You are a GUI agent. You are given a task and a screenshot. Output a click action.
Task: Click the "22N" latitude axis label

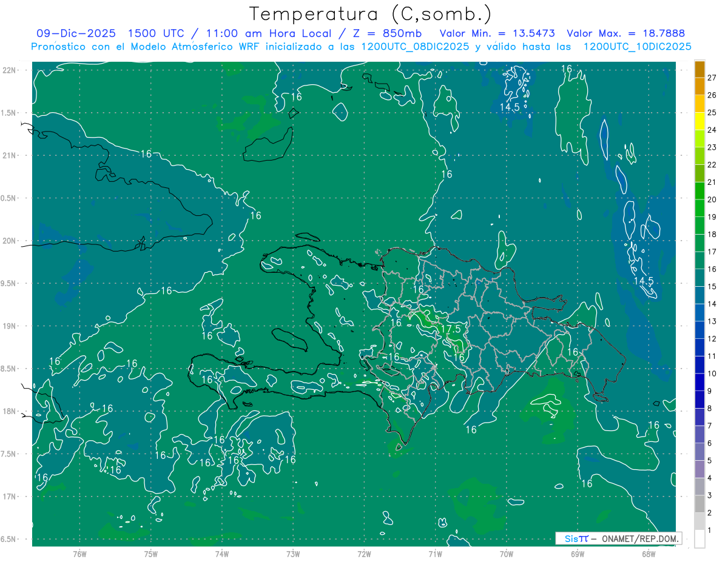10,70
